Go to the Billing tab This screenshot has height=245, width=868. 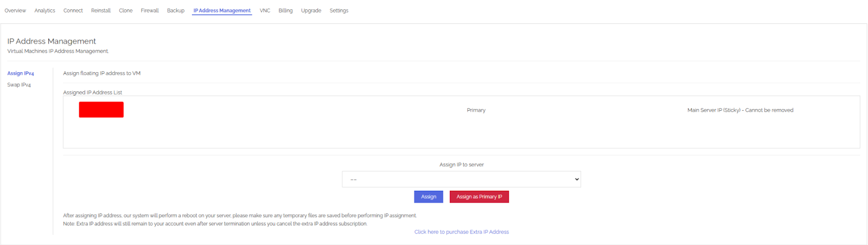pos(285,10)
